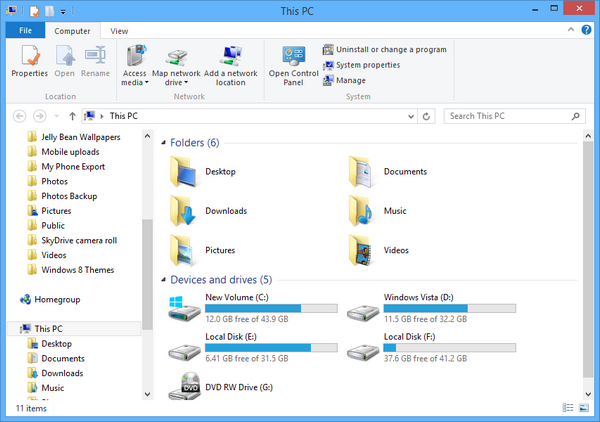Click Uninstall or change a program
The height and width of the screenshot is (422, 600).
pyautogui.click(x=385, y=50)
